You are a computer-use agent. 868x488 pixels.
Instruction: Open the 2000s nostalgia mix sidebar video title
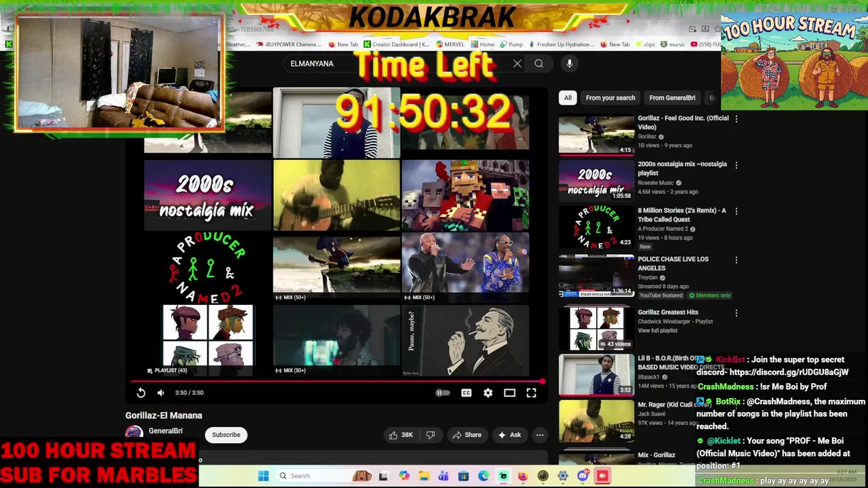click(x=682, y=168)
